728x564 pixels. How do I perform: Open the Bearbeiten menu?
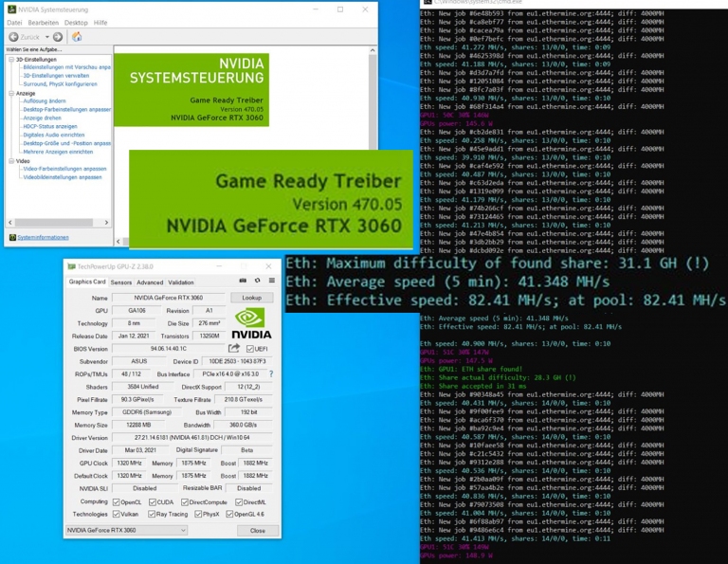44,23
